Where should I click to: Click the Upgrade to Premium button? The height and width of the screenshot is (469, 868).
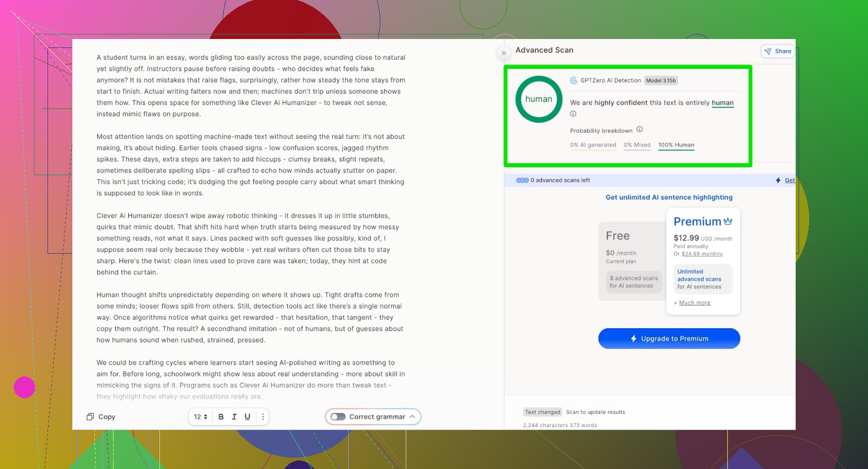coord(669,338)
